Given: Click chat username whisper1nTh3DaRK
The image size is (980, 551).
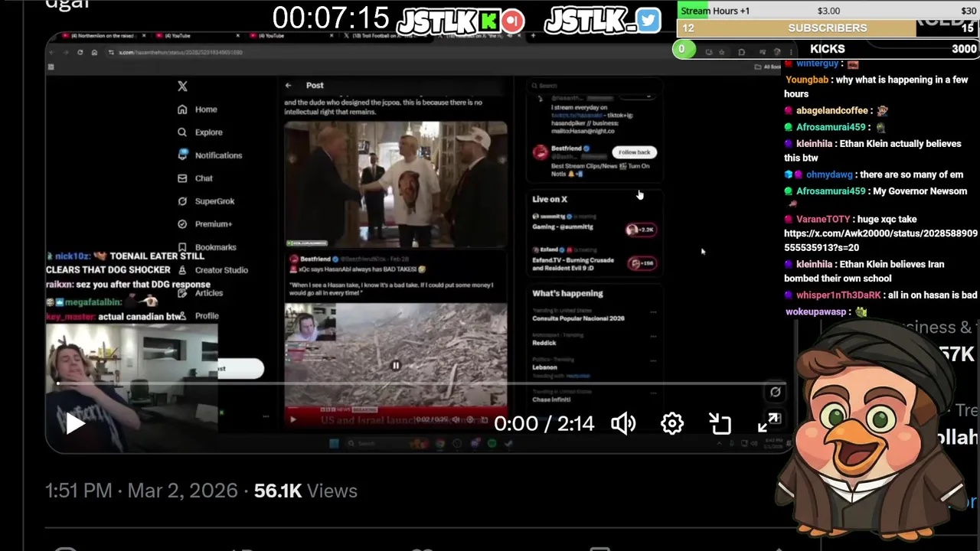Looking at the screenshot, I should tap(838, 295).
